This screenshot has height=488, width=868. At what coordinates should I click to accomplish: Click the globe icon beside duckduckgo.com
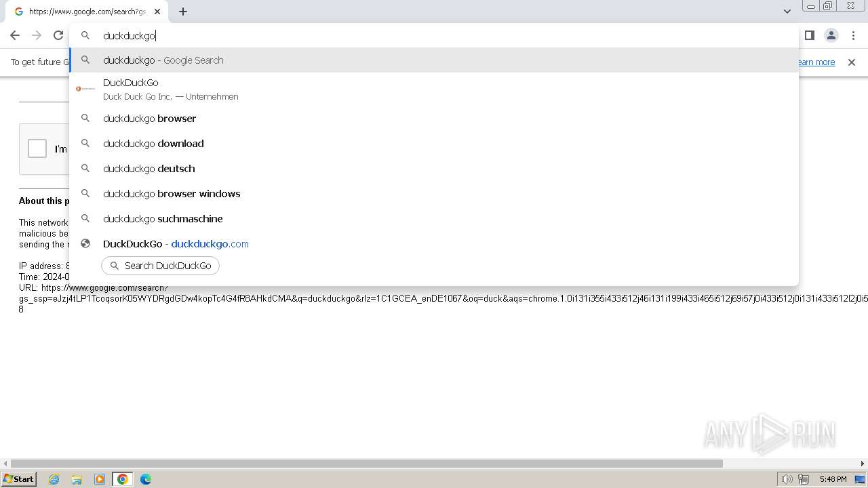coord(85,244)
